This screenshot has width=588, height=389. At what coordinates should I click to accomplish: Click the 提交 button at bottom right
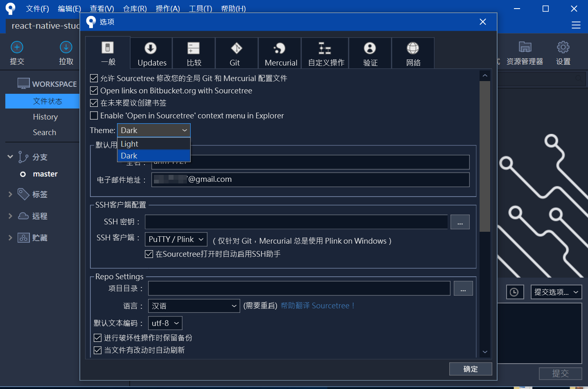click(x=560, y=373)
